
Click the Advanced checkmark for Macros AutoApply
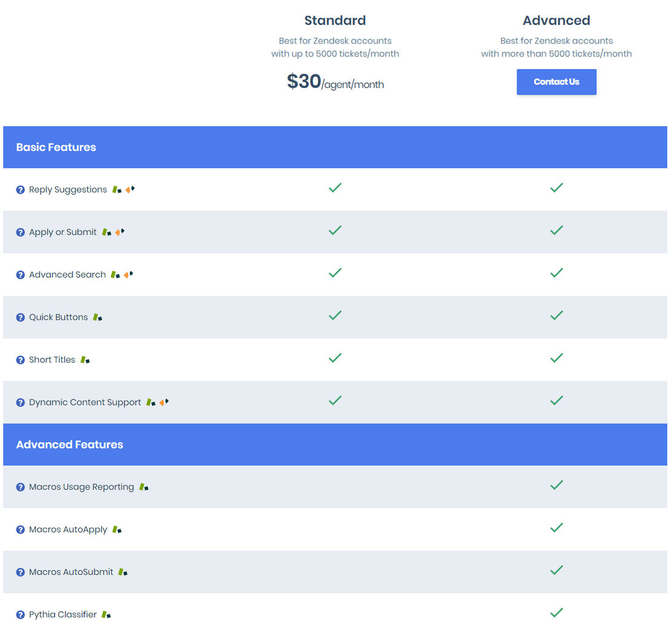pyautogui.click(x=557, y=528)
